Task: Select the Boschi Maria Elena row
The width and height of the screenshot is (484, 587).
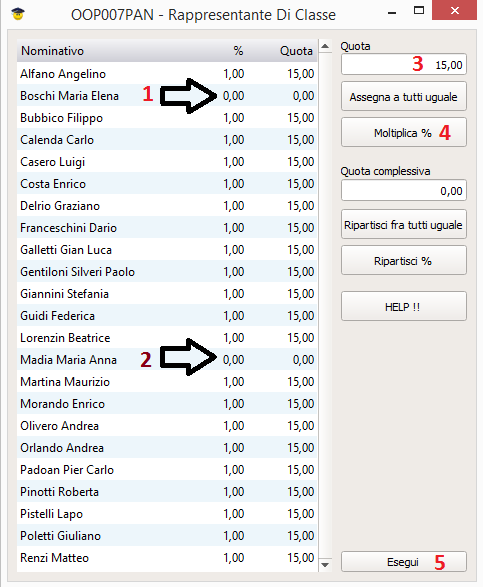Action: point(167,95)
